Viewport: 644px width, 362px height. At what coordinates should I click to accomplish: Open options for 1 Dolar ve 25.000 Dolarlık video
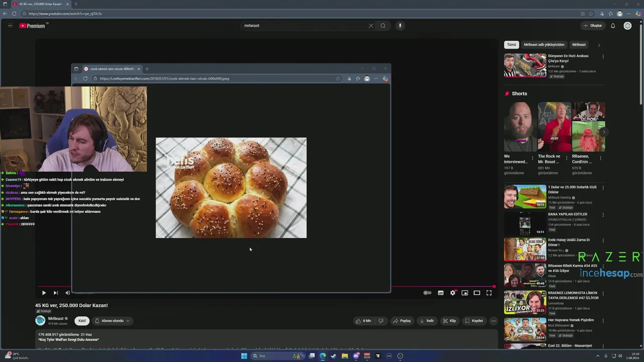[x=603, y=188]
